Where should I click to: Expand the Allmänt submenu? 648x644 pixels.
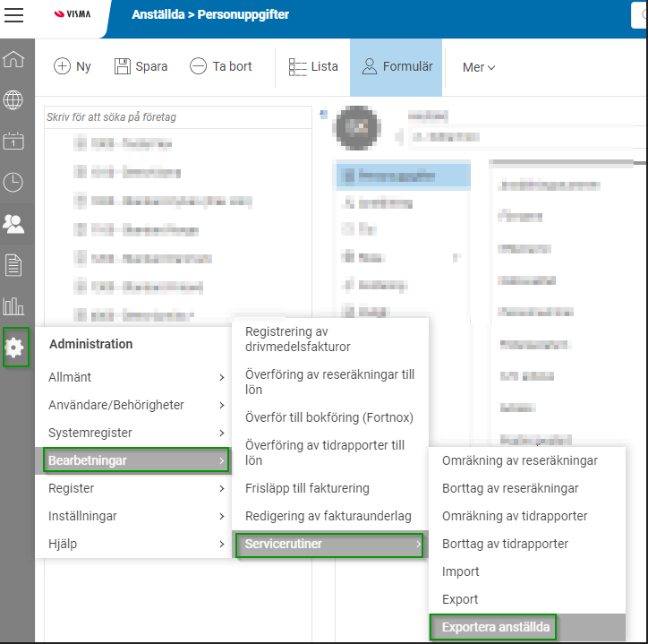point(135,377)
